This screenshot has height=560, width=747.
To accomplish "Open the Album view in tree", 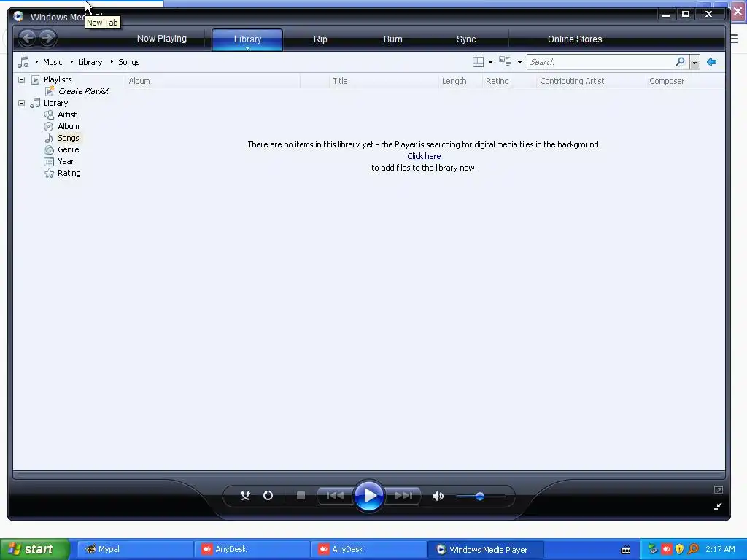I will click(68, 126).
